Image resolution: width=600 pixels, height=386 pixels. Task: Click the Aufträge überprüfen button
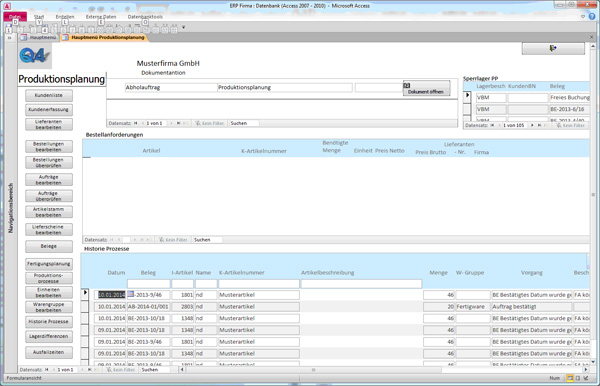[x=49, y=196]
